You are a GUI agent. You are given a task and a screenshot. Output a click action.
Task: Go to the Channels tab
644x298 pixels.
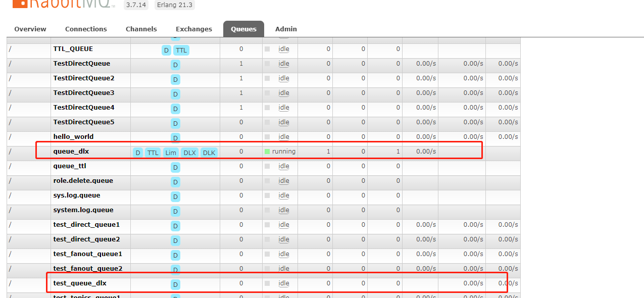point(141,29)
